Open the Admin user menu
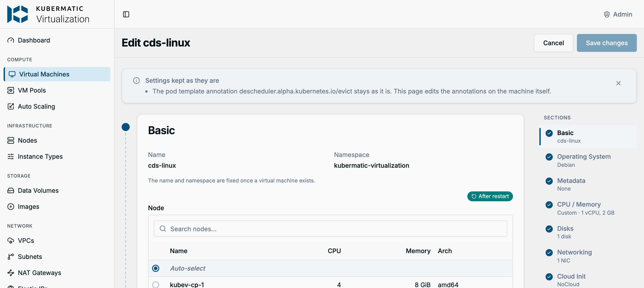This screenshot has height=288, width=644. click(618, 14)
